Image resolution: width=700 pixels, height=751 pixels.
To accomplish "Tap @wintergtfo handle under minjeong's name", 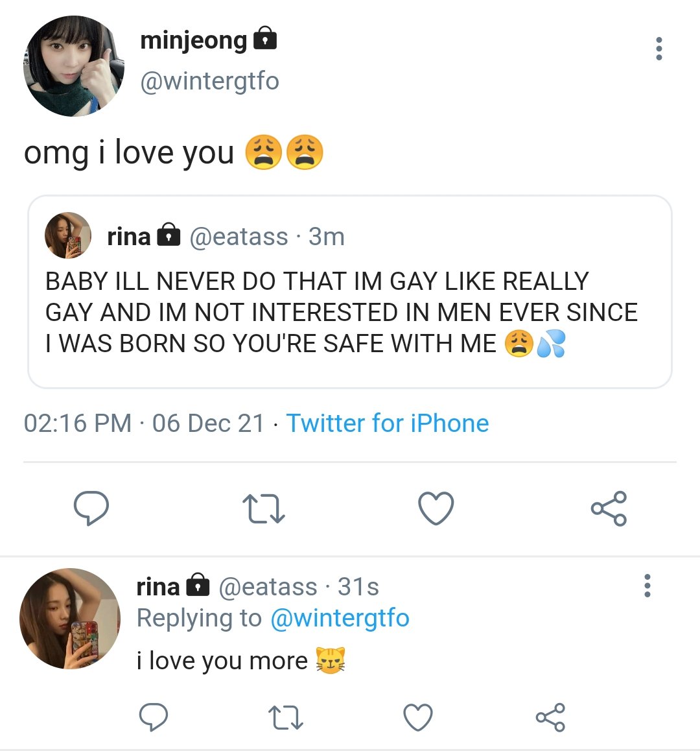I will (209, 81).
